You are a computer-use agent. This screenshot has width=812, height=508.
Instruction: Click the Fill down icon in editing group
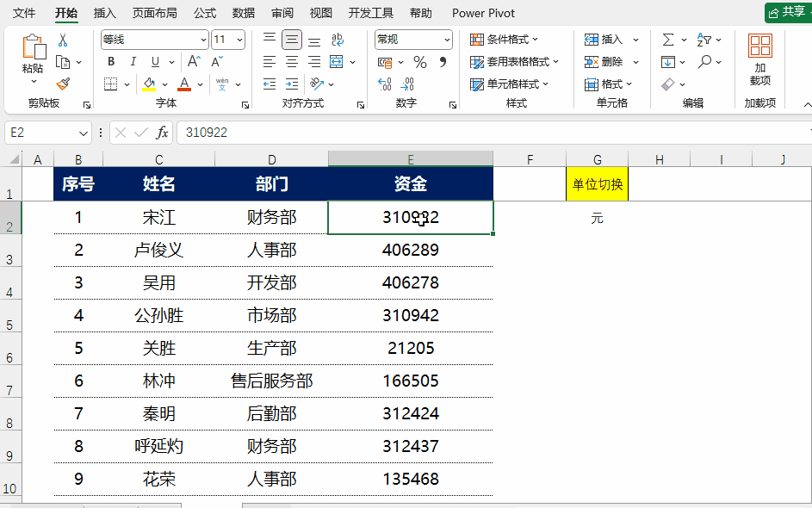coord(668,62)
